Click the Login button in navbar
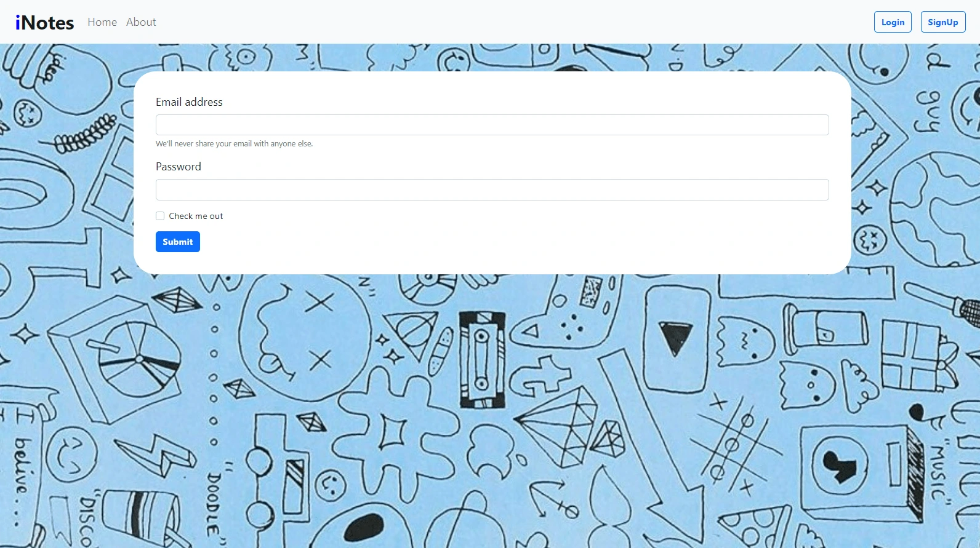The image size is (980, 548). 893,22
